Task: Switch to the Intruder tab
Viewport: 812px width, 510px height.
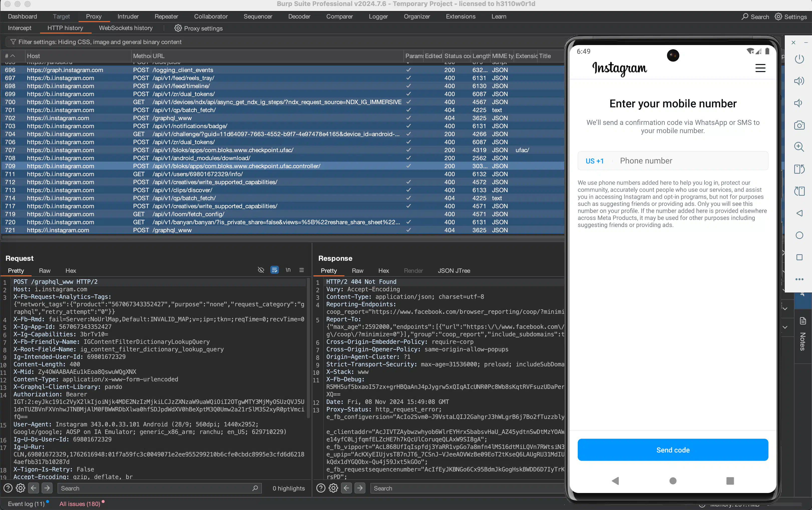Action: [x=128, y=17]
